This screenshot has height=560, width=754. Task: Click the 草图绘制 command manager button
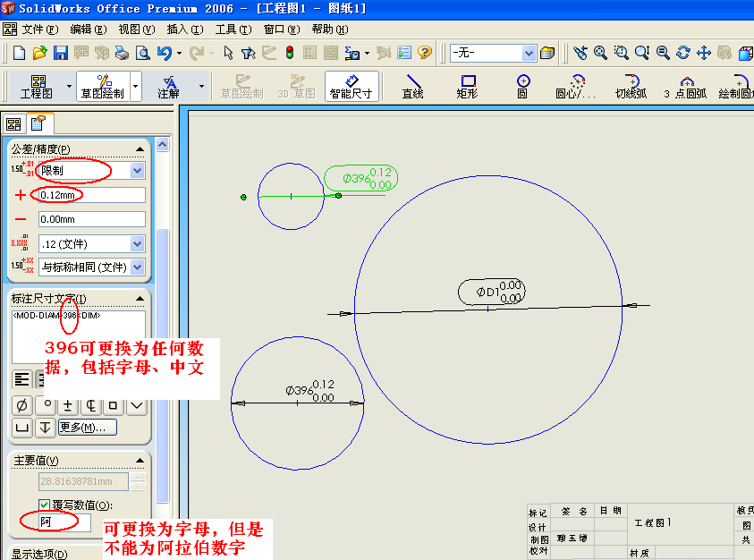[103, 87]
